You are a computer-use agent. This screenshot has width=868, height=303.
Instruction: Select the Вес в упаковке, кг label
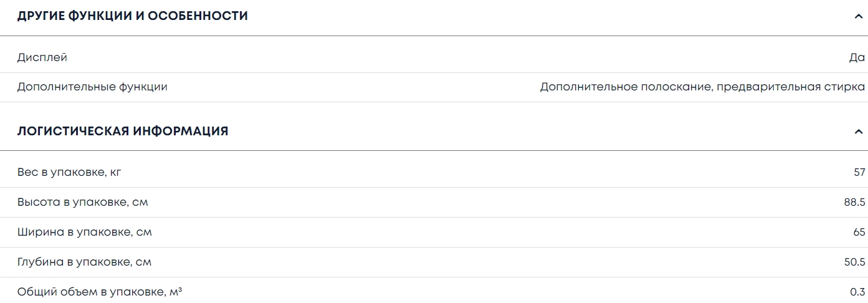pos(69,172)
